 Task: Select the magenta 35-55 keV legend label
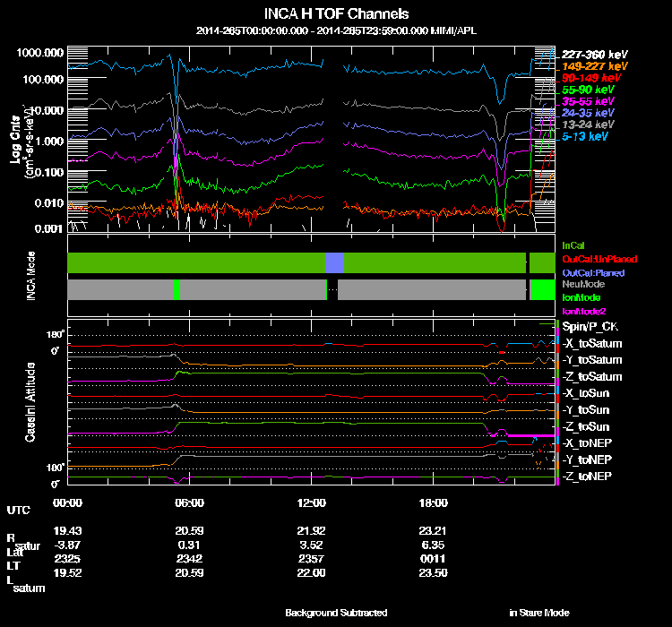pos(587,101)
